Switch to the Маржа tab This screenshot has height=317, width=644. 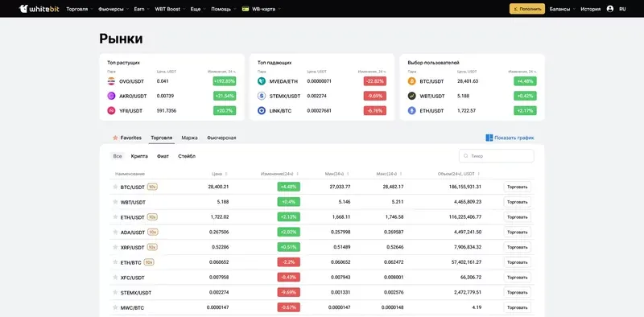tap(189, 138)
